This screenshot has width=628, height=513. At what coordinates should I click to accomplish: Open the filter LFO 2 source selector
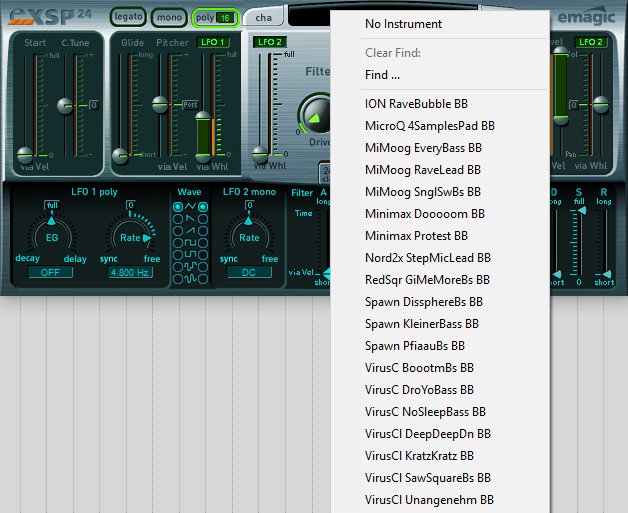point(270,42)
